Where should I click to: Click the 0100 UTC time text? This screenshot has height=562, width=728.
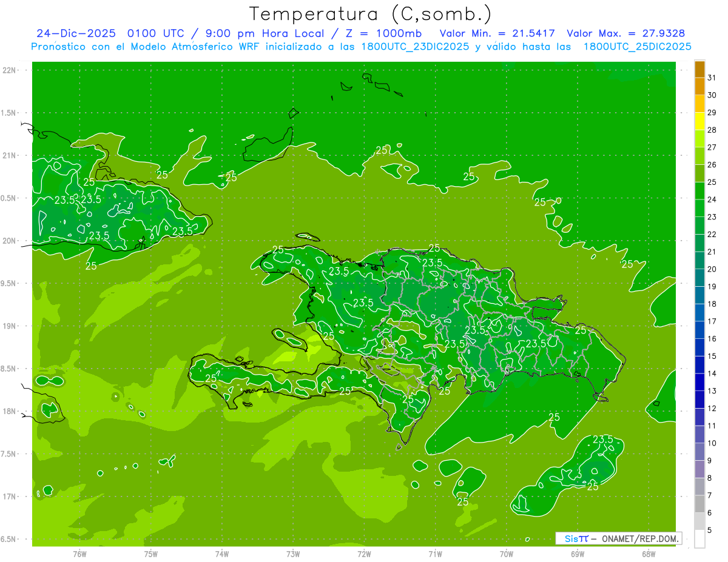155,33
